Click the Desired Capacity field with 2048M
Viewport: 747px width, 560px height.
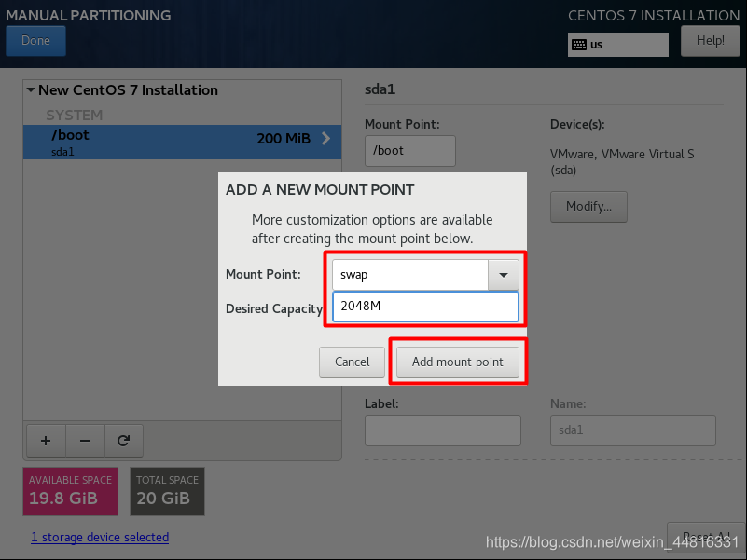pyautogui.click(x=425, y=307)
